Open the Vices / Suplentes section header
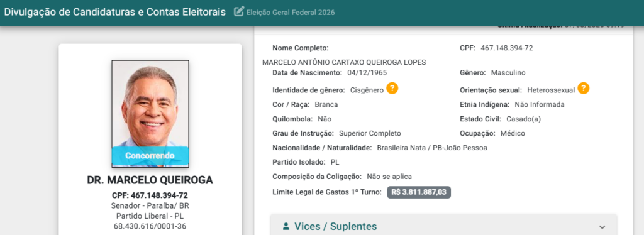644x235 pixels. coord(443,226)
